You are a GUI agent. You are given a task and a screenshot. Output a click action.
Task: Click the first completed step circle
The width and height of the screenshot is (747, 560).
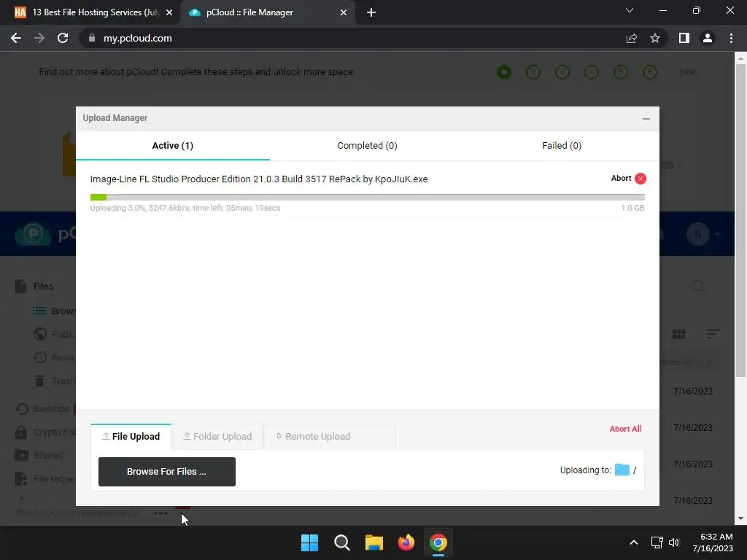pos(503,72)
